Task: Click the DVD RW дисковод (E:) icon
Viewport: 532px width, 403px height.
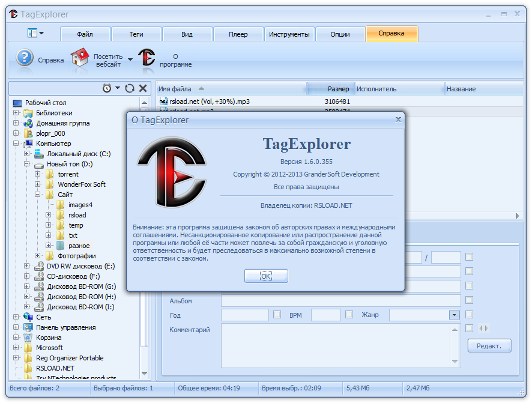Action: click(39, 266)
